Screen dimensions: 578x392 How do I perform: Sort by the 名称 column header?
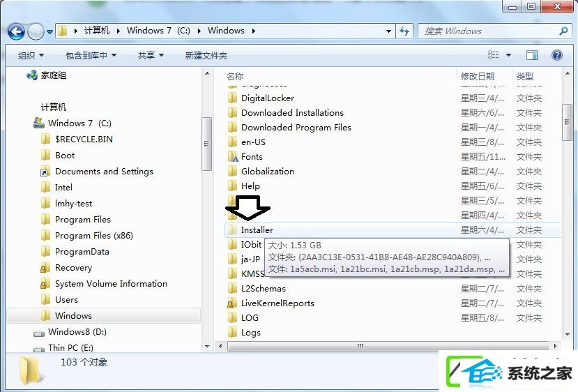click(x=235, y=77)
